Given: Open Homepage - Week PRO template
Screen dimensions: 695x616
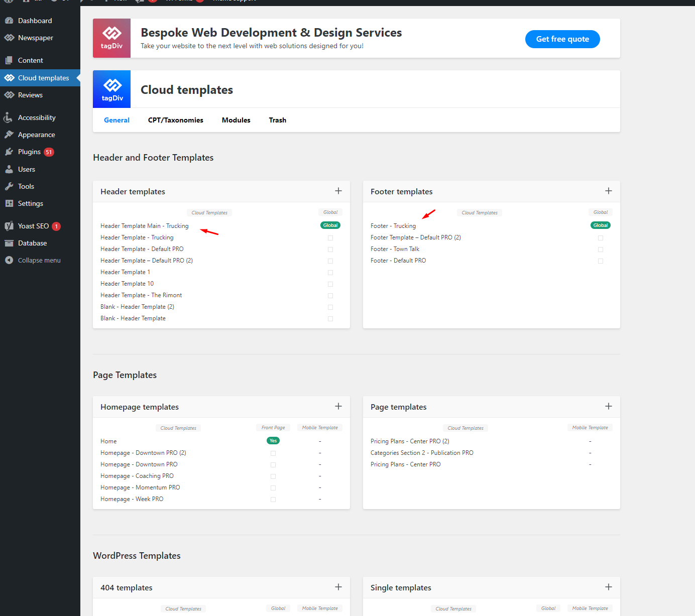Looking at the screenshot, I should (132, 499).
